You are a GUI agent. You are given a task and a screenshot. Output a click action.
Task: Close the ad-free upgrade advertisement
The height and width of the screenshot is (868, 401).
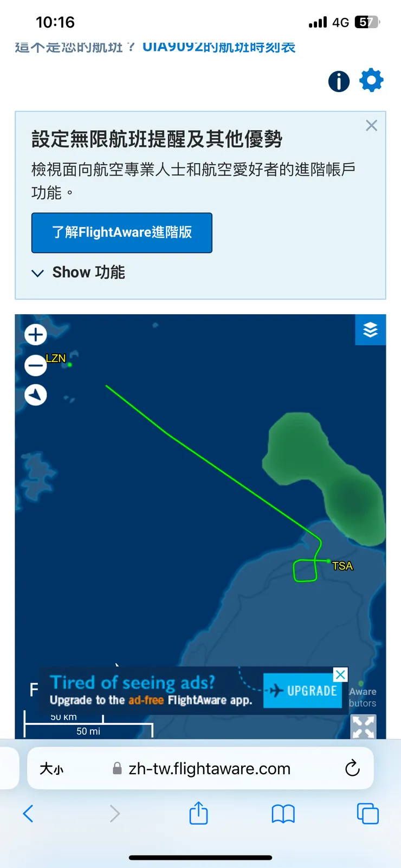point(340,675)
